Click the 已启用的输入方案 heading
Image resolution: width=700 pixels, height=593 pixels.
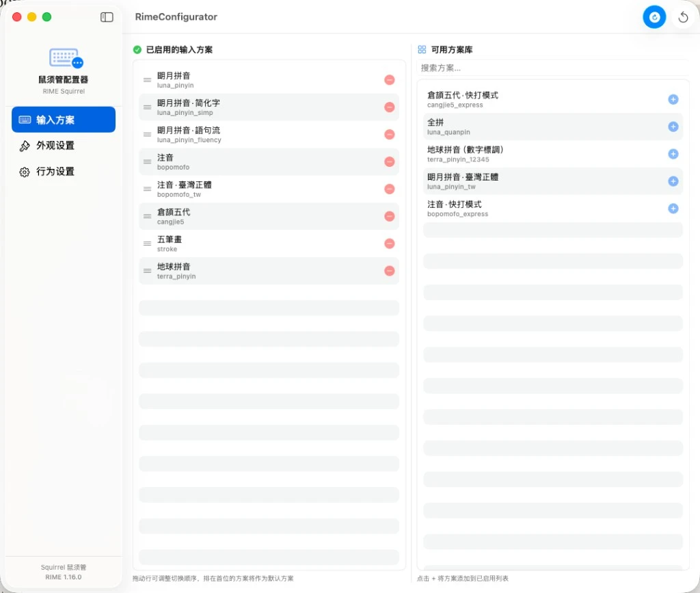pos(180,49)
